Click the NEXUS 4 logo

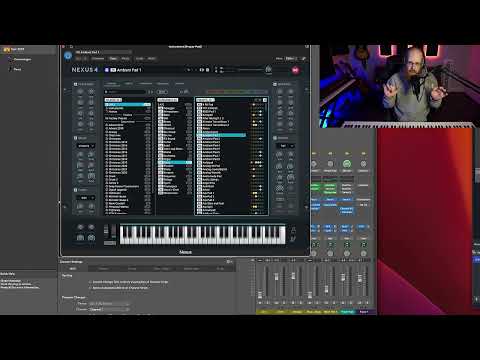point(85,70)
